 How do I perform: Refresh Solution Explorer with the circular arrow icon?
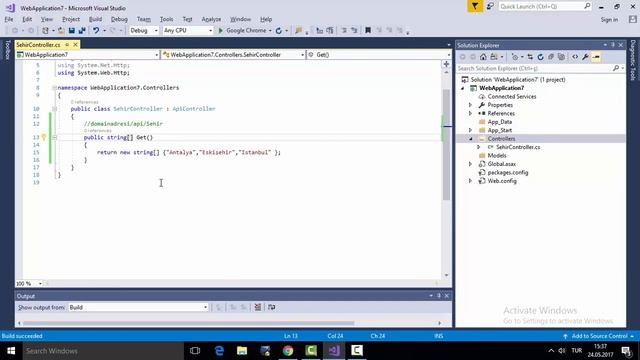point(540,57)
